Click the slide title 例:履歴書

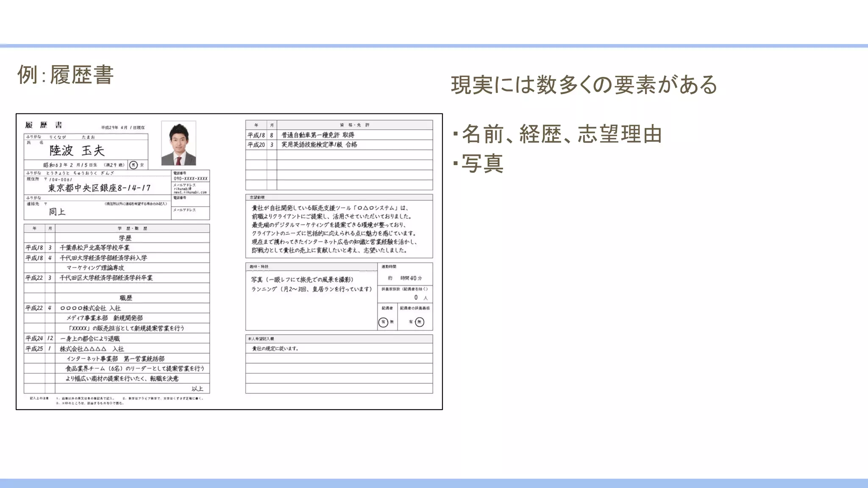65,75
